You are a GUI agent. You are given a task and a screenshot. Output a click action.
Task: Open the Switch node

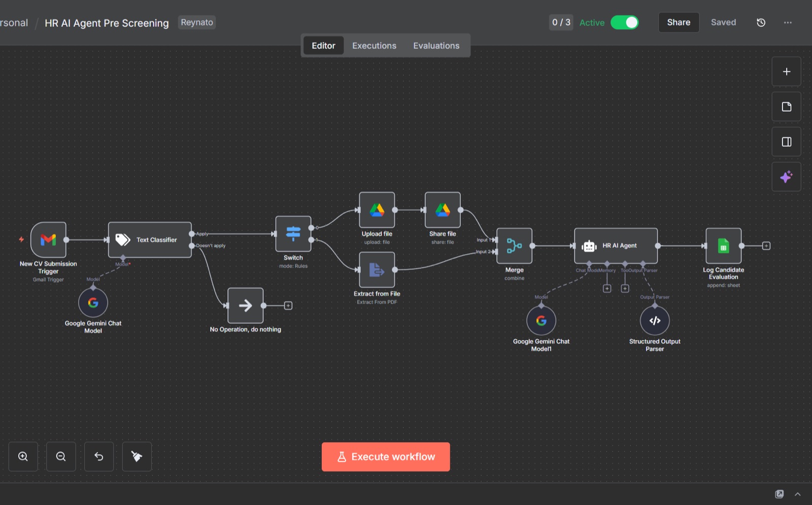click(x=293, y=233)
